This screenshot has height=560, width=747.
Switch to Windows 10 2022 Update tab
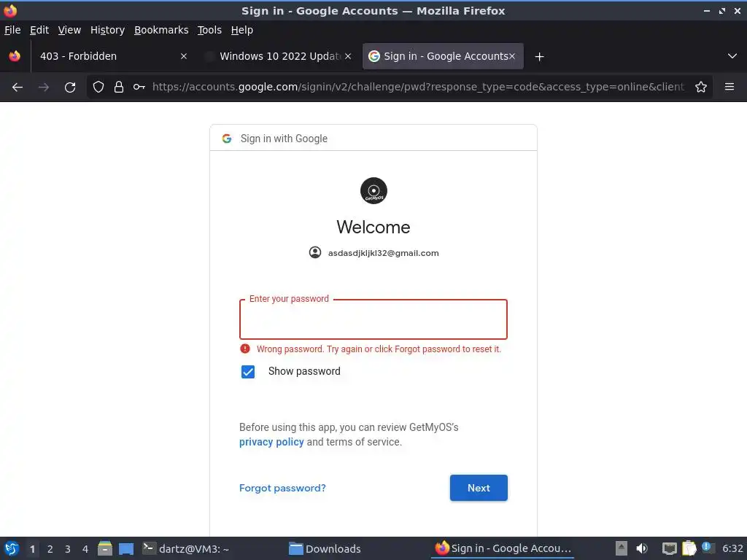point(277,56)
